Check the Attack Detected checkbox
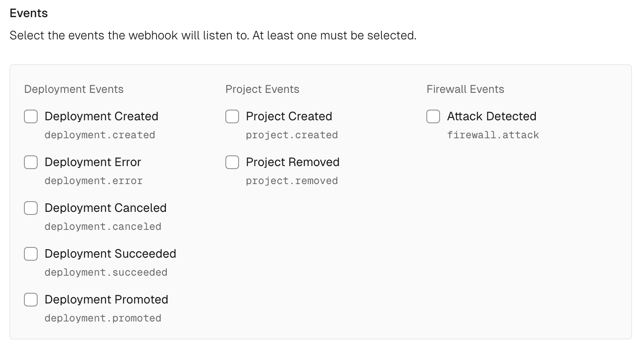This screenshot has height=351, width=644. coord(433,116)
